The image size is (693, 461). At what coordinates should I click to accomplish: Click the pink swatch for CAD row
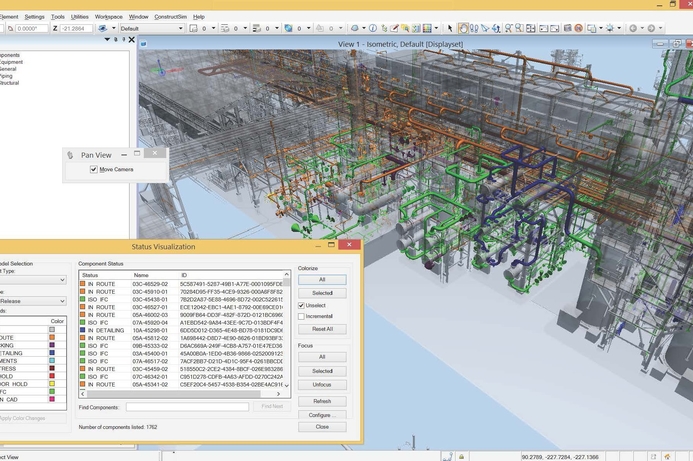click(52, 399)
